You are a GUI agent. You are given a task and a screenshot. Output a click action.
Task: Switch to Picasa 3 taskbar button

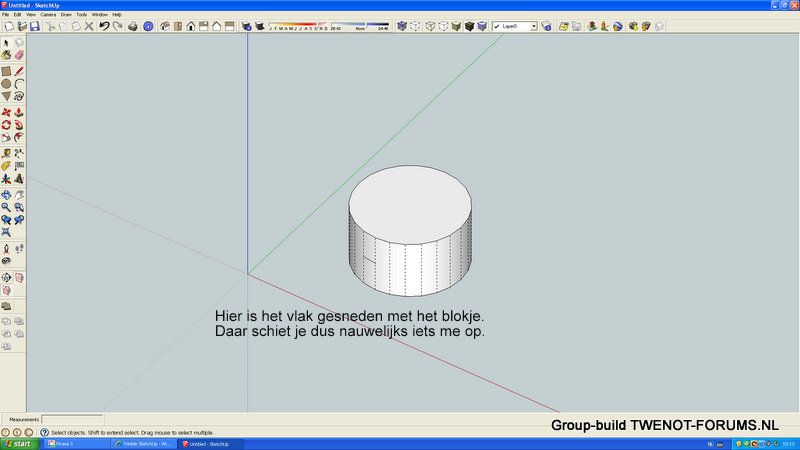coord(77,444)
